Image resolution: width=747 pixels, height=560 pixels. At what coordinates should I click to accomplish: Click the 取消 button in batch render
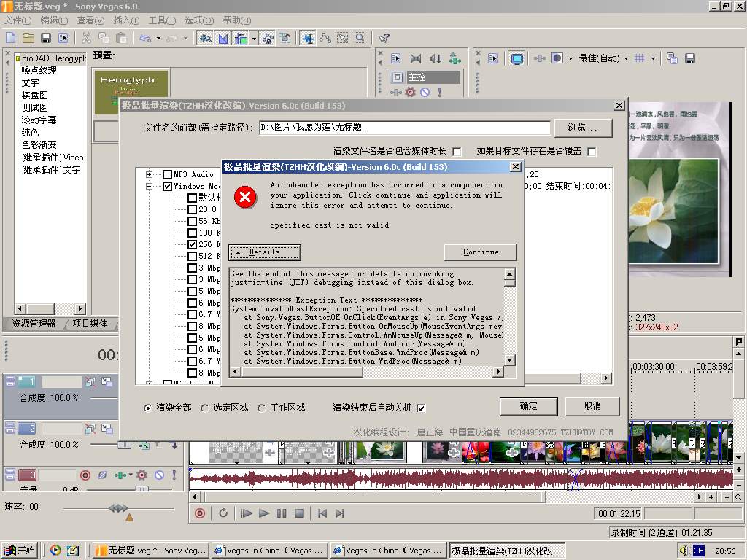592,406
